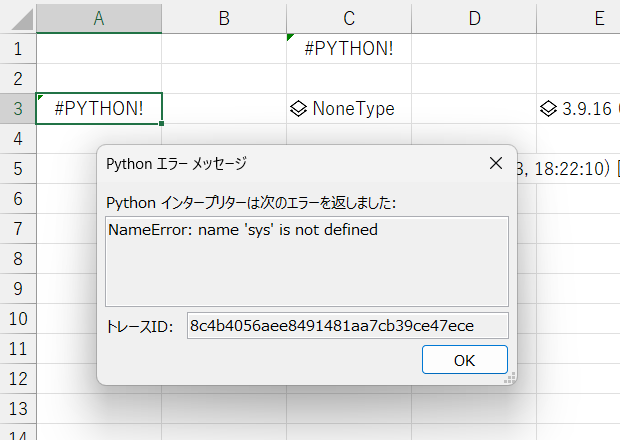Screen dimensions: 620x440
Task: Select the row 8 header
Action: (18, 259)
